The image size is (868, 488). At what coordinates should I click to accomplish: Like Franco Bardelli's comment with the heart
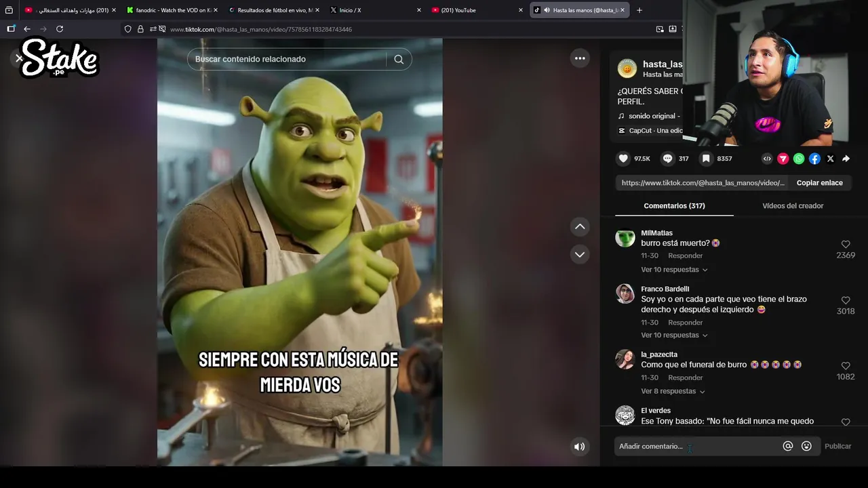pos(846,300)
